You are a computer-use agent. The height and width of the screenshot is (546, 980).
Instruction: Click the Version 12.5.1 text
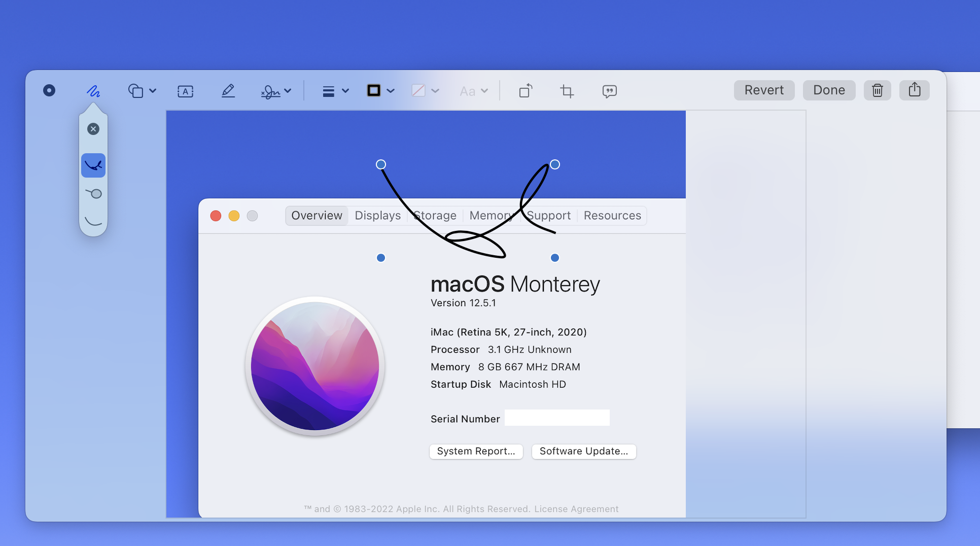click(463, 303)
